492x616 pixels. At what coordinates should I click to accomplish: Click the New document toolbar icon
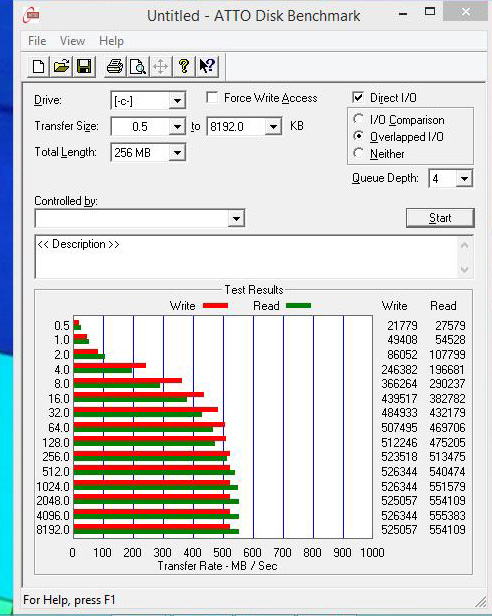[38, 66]
